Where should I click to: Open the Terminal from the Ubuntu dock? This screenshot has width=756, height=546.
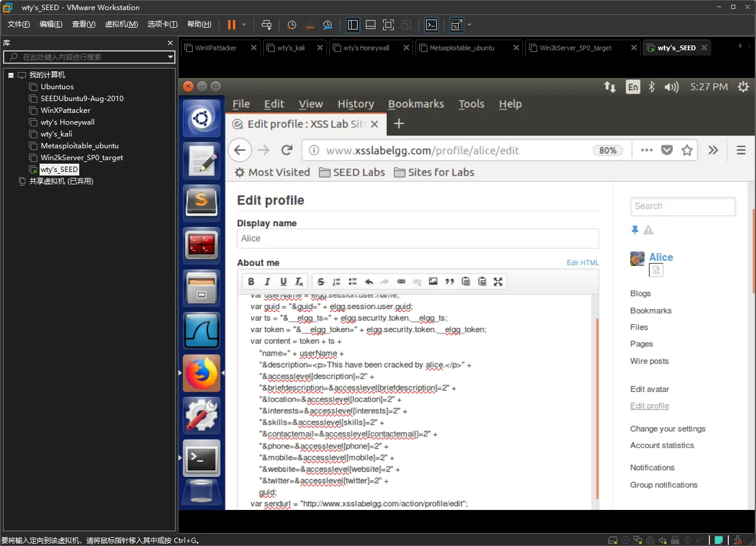[x=202, y=458]
